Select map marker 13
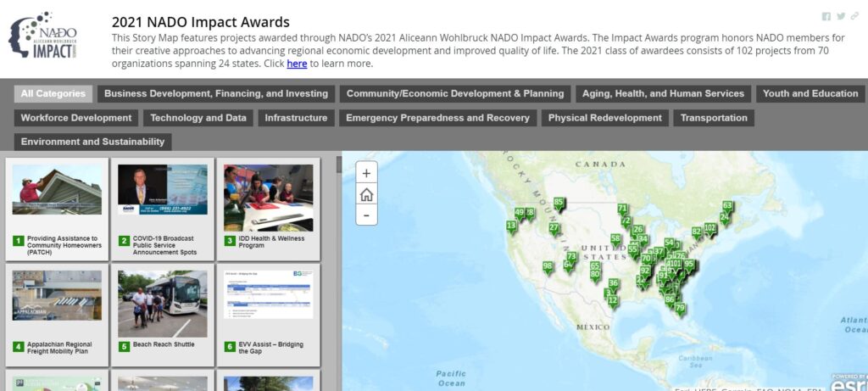This screenshot has width=868, height=391. 511,226
